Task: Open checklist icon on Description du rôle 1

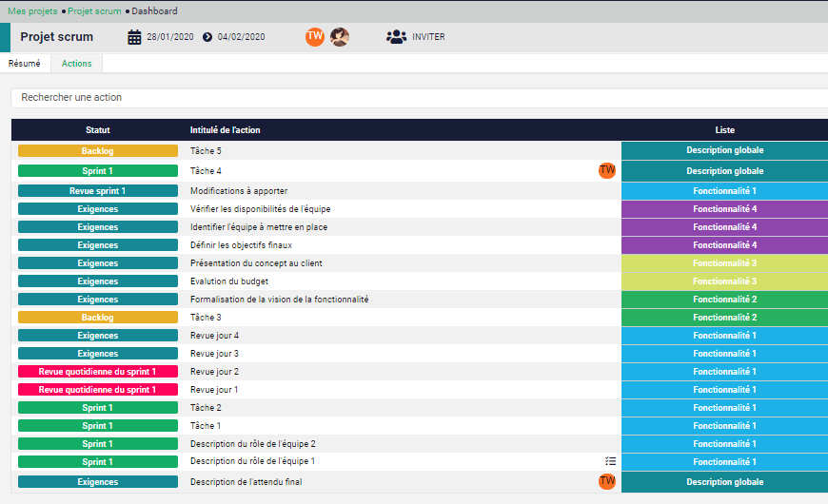Action: pyautogui.click(x=610, y=461)
